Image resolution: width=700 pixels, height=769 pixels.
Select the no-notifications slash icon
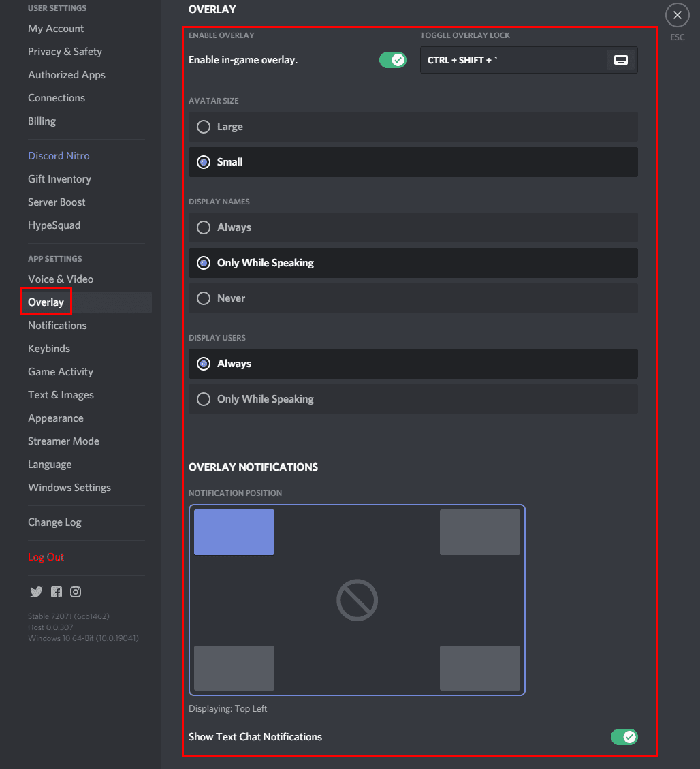point(357,600)
